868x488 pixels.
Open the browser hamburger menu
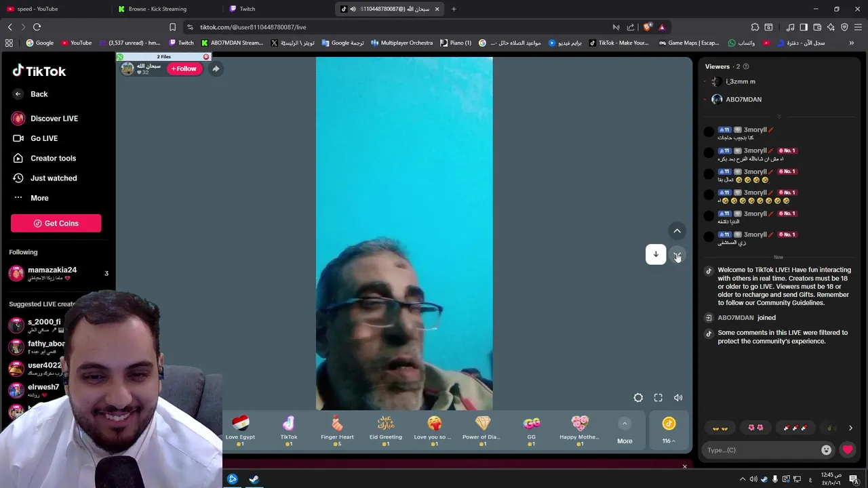(x=859, y=27)
